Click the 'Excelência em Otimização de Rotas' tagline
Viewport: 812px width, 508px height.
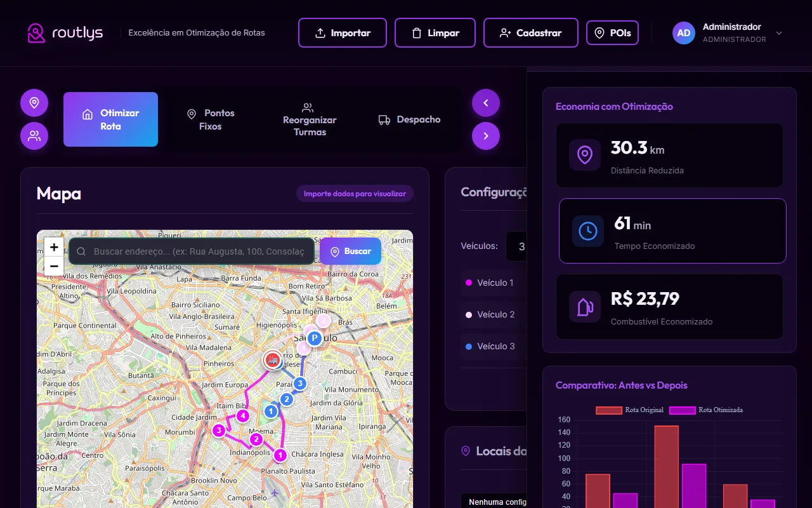[197, 33]
